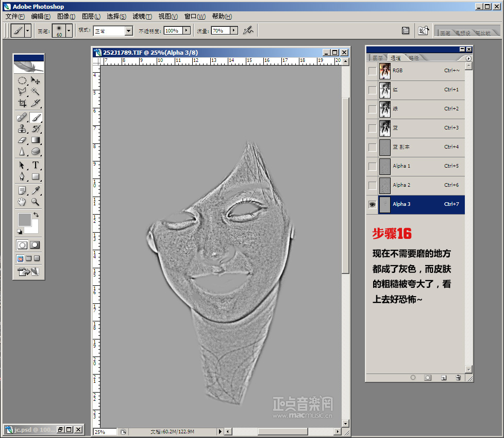Select the Eyedropper tool
The image size is (504, 438).
tap(36, 191)
